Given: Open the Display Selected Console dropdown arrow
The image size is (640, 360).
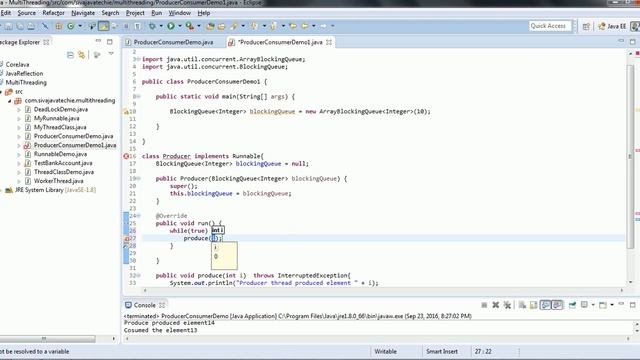Looking at the screenshot, I should [x=593, y=305].
